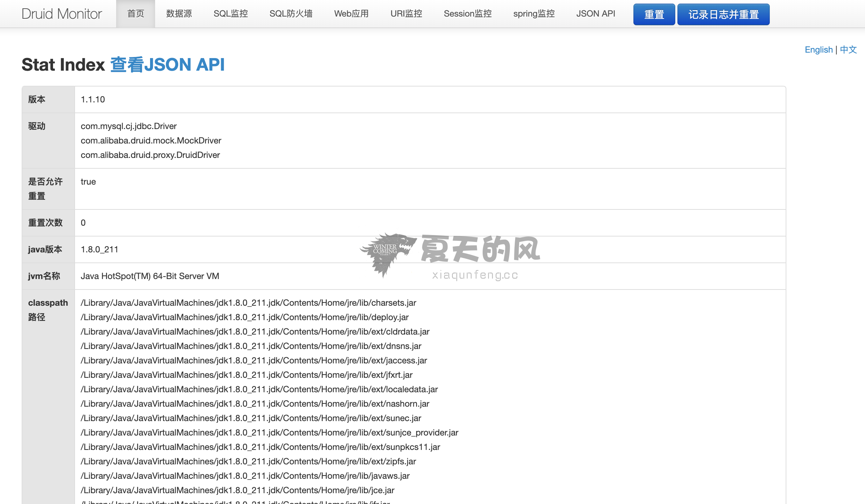Switch to URI监控 tab
The image size is (865, 504).
point(406,14)
